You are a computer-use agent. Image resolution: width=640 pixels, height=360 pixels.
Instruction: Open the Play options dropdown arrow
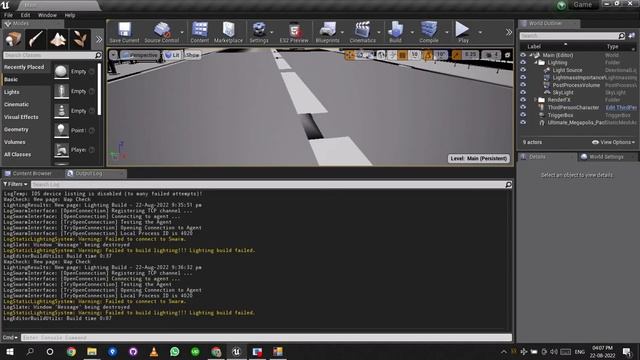[480, 32]
